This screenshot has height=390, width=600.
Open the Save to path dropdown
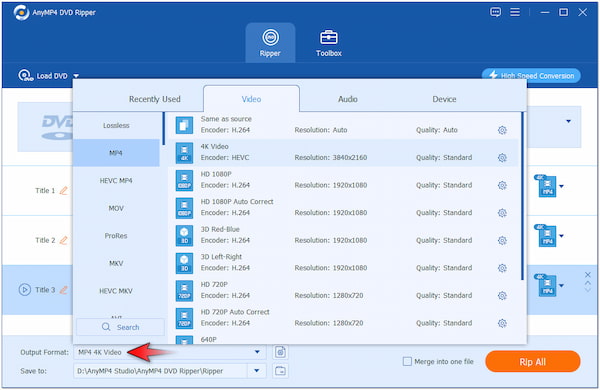(x=257, y=370)
